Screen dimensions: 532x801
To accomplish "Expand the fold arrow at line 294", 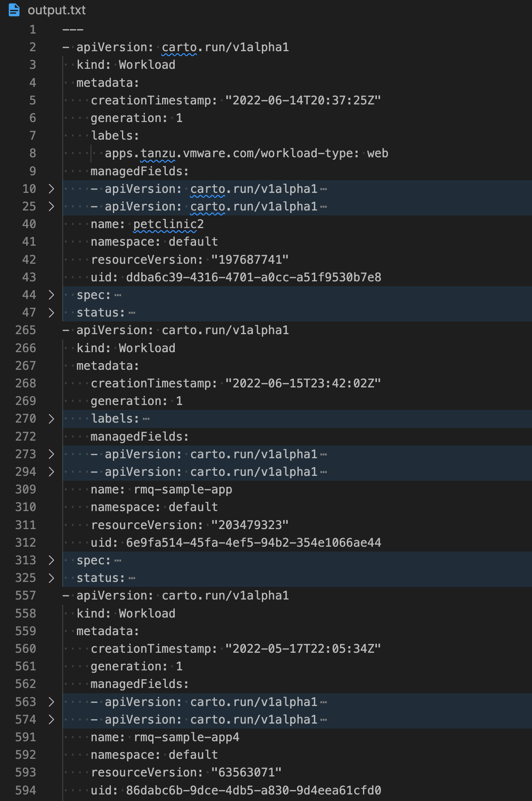I will 51,472.
